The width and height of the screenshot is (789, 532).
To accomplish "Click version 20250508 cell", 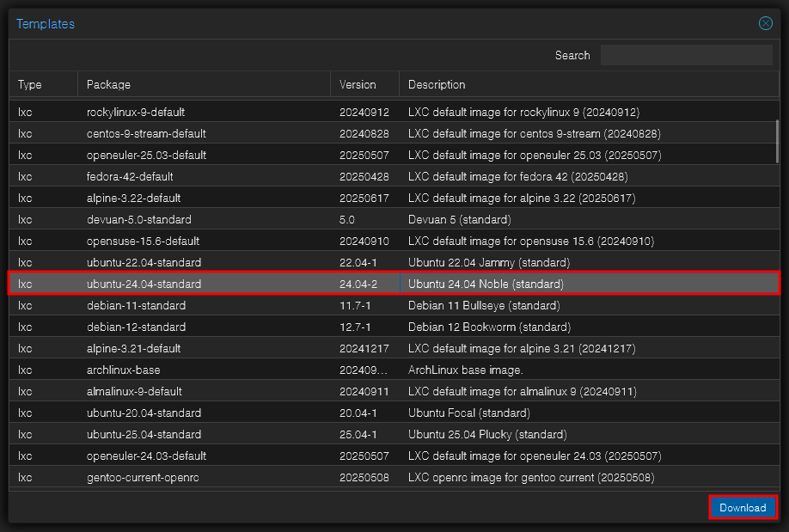I will 364,477.
